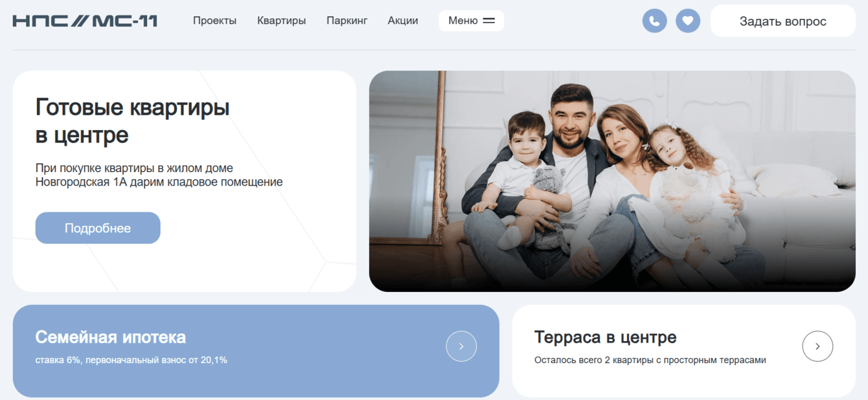Switch to the Акции section
Image resolution: width=868 pixels, height=400 pixels.
(x=402, y=20)
